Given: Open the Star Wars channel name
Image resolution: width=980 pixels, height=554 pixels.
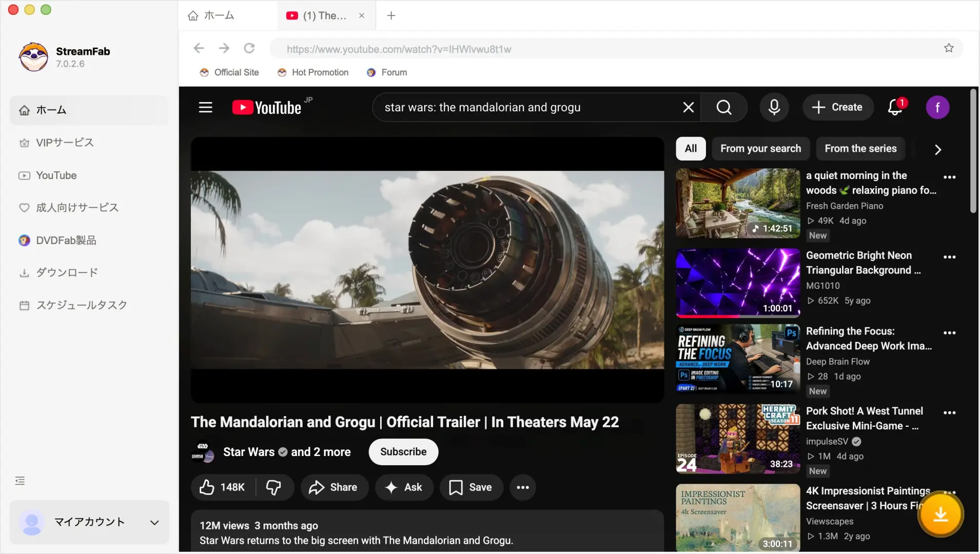Looking at the screenshot, I should [x=249, y=452].
